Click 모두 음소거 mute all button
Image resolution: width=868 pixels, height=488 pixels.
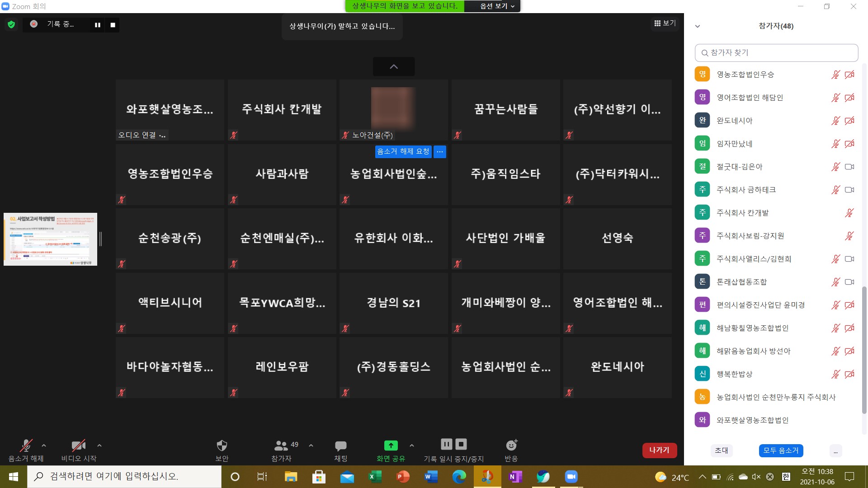[x=781, y=450]
